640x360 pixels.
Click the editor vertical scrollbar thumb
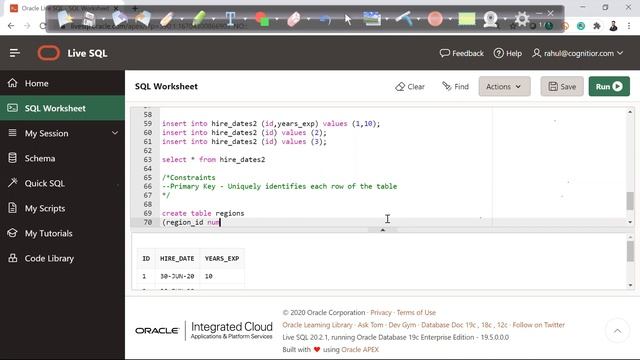630,201
